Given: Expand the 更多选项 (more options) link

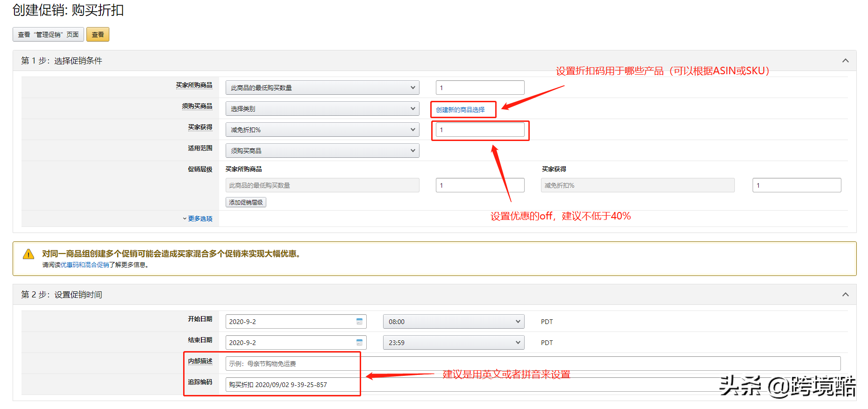Looking at the screenshot, I should [199, 219].
